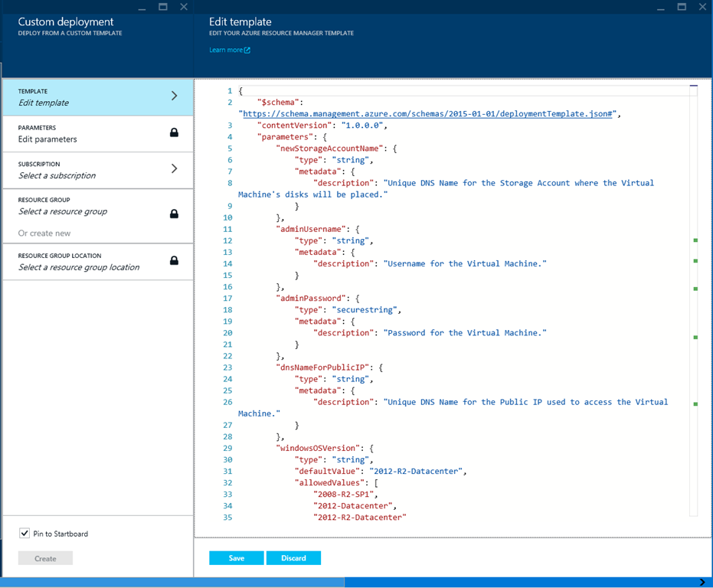Click the external link icon after Learn more

tap(247, 51)
